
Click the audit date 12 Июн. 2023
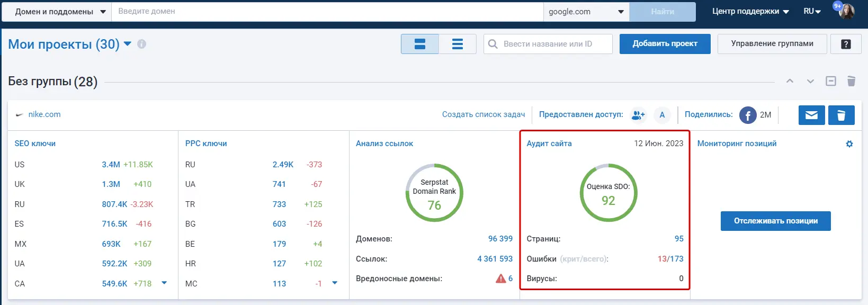point(658,143)
